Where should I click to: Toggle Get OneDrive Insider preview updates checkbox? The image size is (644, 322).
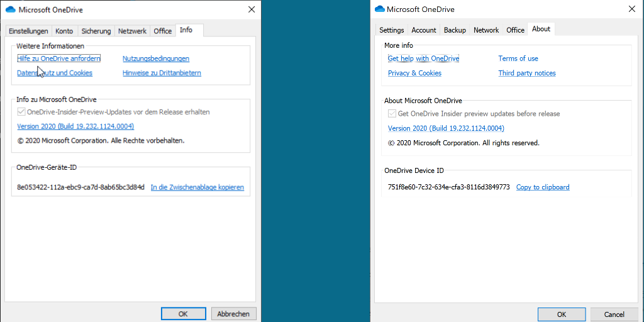point(392,114)
